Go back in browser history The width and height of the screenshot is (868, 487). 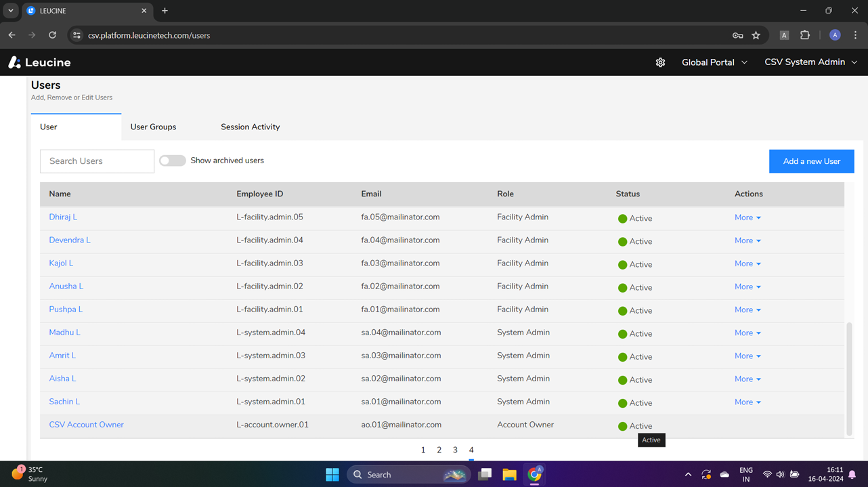coord(12,35)
